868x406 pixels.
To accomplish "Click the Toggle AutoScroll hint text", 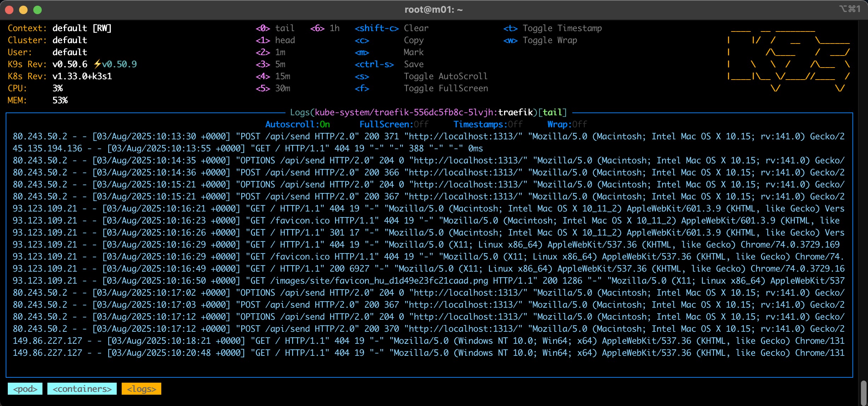I will (445, 76).
